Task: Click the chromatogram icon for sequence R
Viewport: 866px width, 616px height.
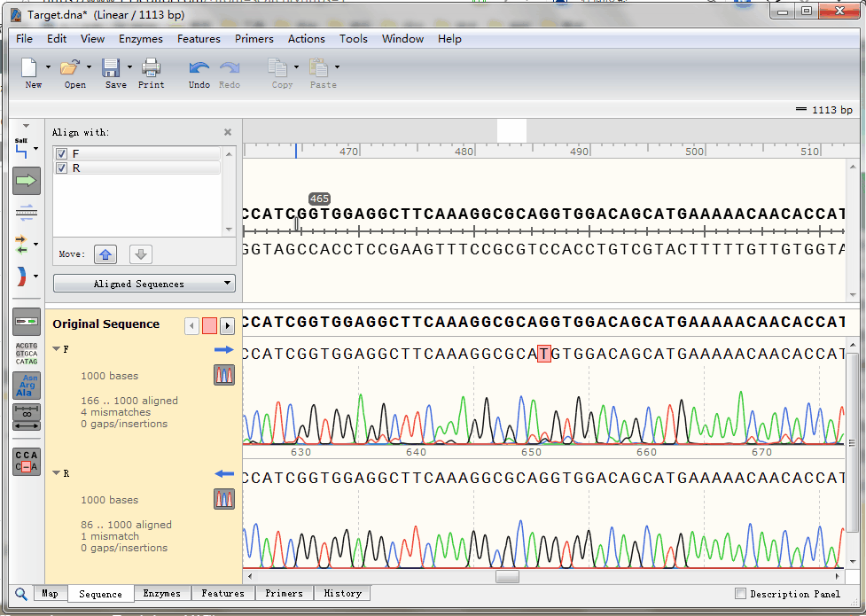Action: (224, 499)
